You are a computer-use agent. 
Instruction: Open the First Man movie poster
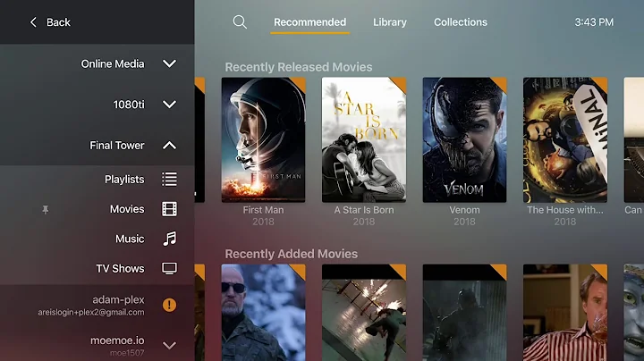pyautogui.click(x=263, y=140)
